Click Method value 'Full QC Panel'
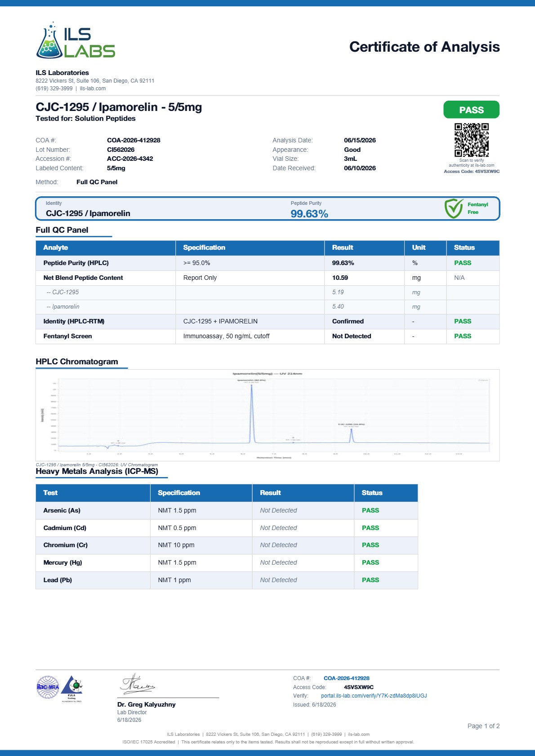 [x=97, y=182]
